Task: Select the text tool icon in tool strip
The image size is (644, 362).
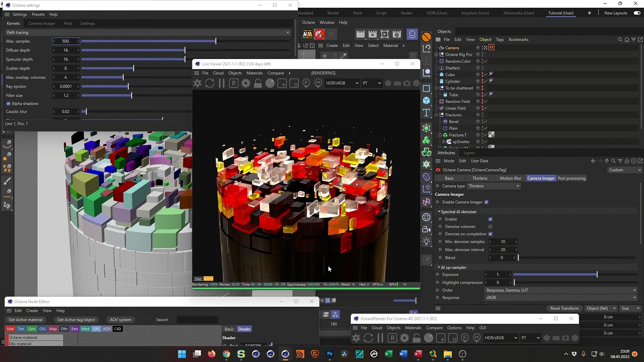Action: tap(426, 113)
